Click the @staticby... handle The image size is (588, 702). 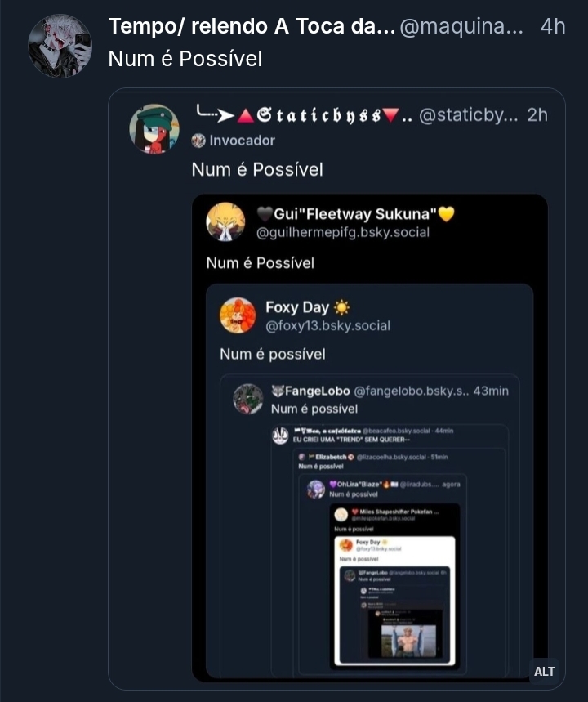[468, 115]
